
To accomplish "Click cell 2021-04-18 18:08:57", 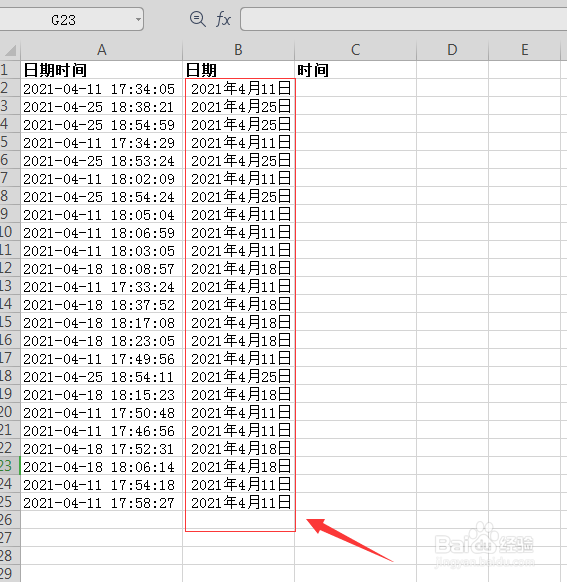I will coord(102,268).
